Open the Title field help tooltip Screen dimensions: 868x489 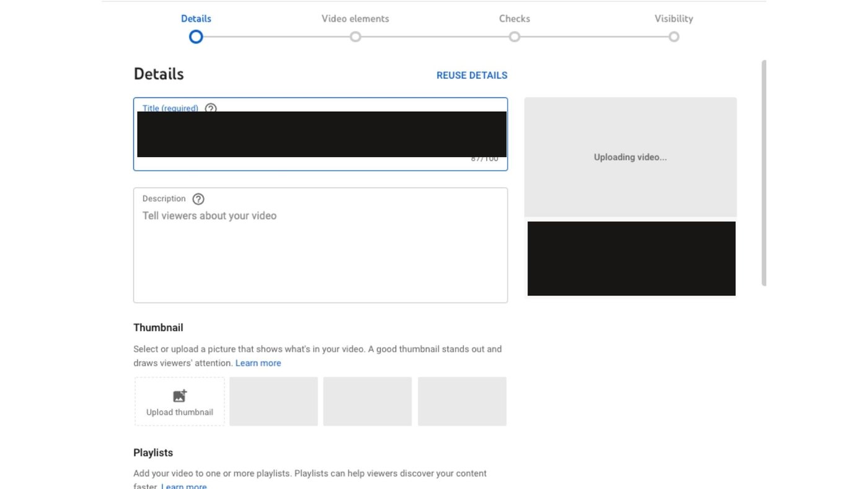coord(210,108)
